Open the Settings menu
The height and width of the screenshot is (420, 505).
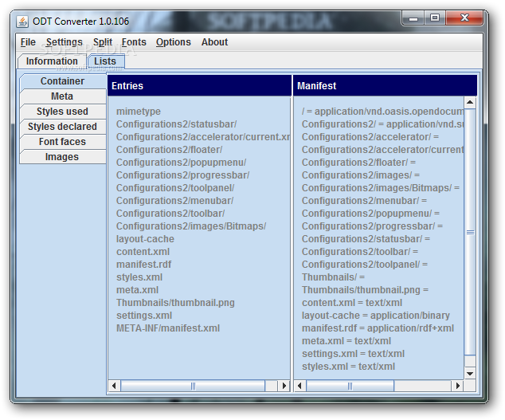[64, 42]
